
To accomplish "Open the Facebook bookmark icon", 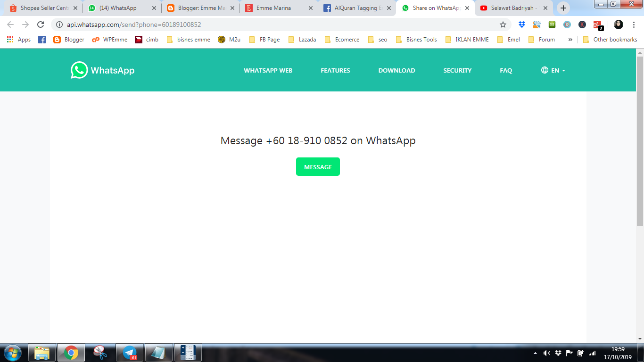I will (x=42, y=40).
